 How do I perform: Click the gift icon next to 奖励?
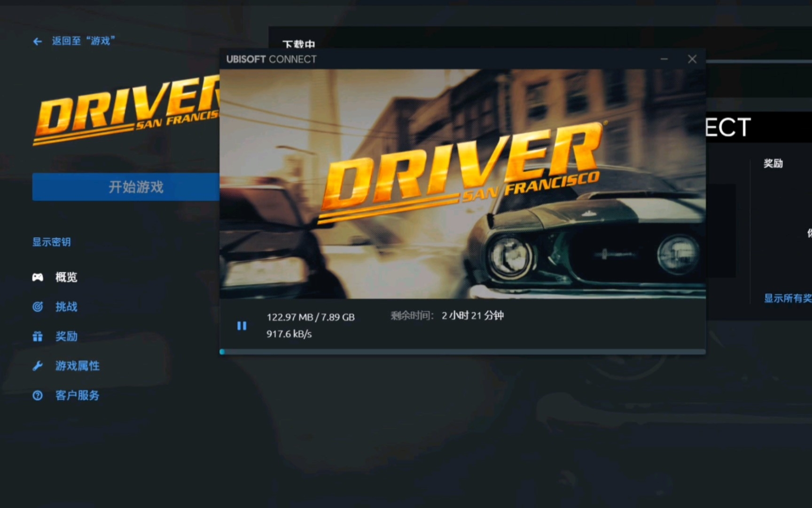(38, 336)
